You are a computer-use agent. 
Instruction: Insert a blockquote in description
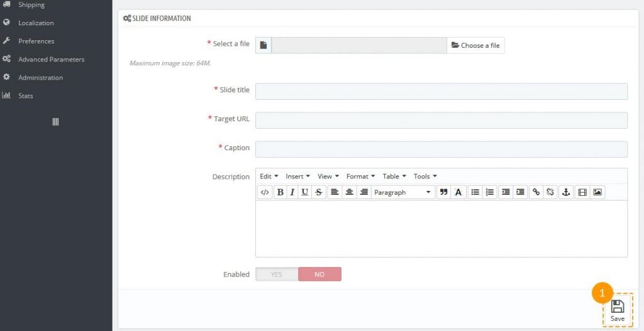pos(444,192)
